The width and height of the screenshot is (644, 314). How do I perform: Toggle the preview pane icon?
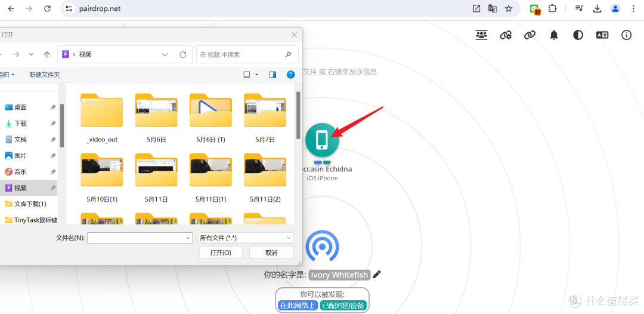click(273, 75)
